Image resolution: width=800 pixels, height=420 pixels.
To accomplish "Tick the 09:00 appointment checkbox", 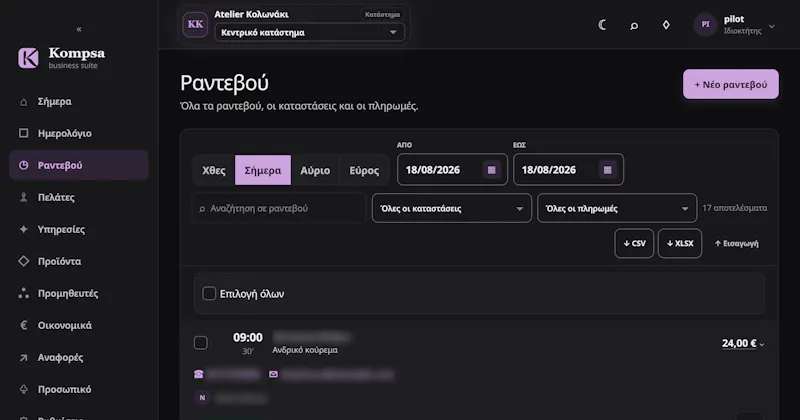I will pyautogui.click(x=201, y=343).
